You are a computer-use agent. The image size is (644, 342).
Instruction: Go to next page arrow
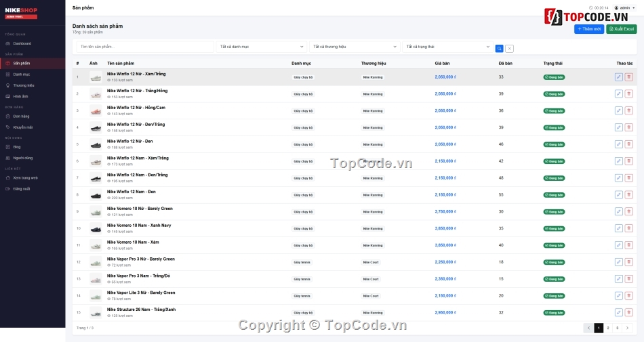pos(627,328)
